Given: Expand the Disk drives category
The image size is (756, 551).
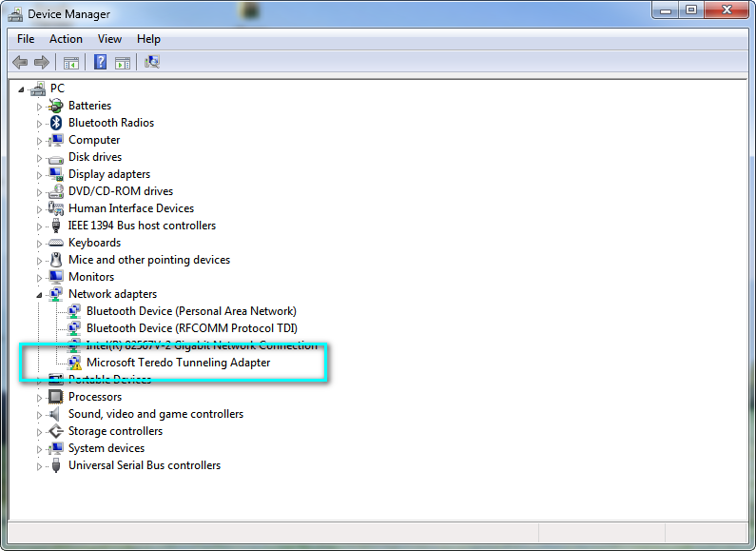Looking at the screenshot, I should point(39,158).
